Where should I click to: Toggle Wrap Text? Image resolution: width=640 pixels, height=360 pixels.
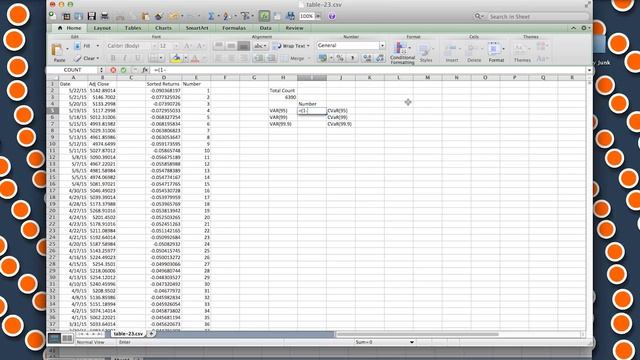tap(291, 46)
